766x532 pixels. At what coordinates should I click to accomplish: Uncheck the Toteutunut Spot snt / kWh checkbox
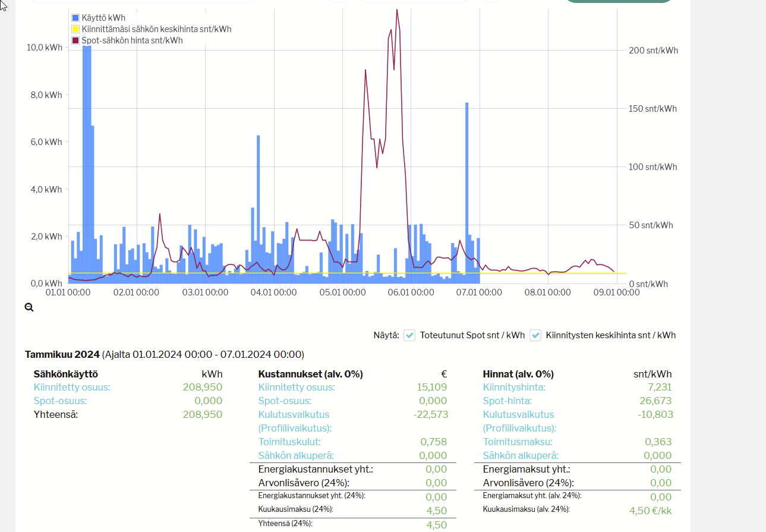(x=409, y=335)
